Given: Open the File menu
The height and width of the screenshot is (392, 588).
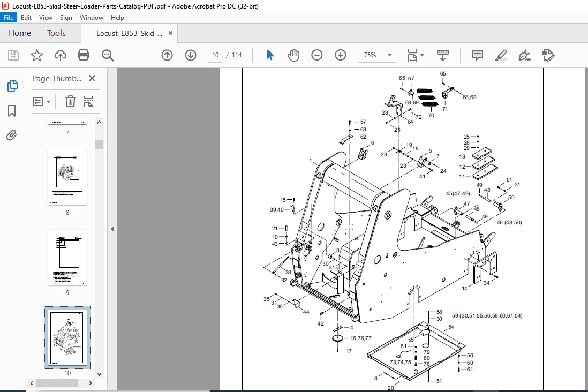Looking at the screenshot, I should (x=9, y=18).
